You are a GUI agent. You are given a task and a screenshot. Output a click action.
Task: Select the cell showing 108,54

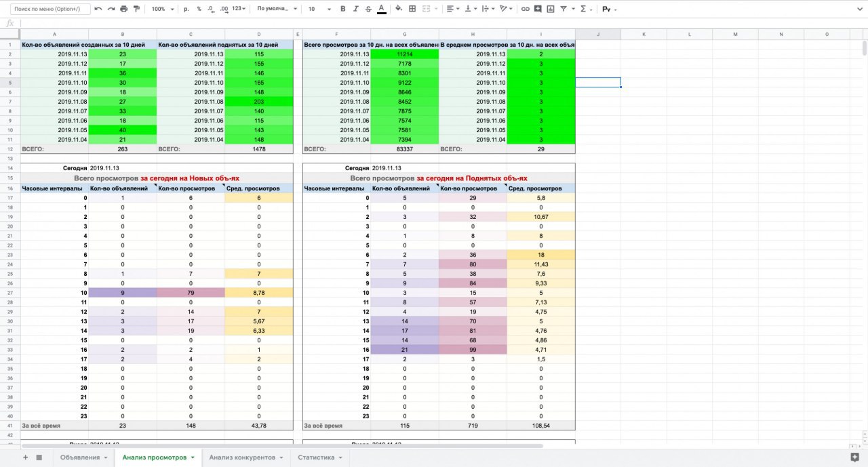[541, 426]
